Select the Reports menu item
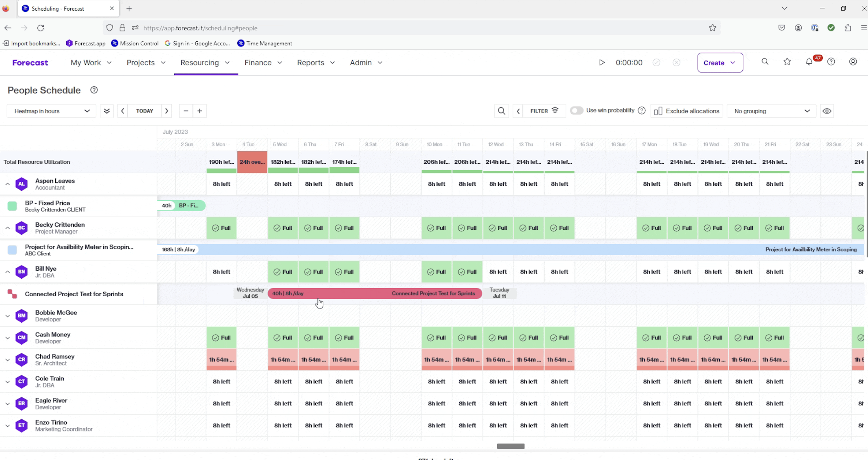The width and height of the screenshot is (868, 460). [x=311, y=63]
